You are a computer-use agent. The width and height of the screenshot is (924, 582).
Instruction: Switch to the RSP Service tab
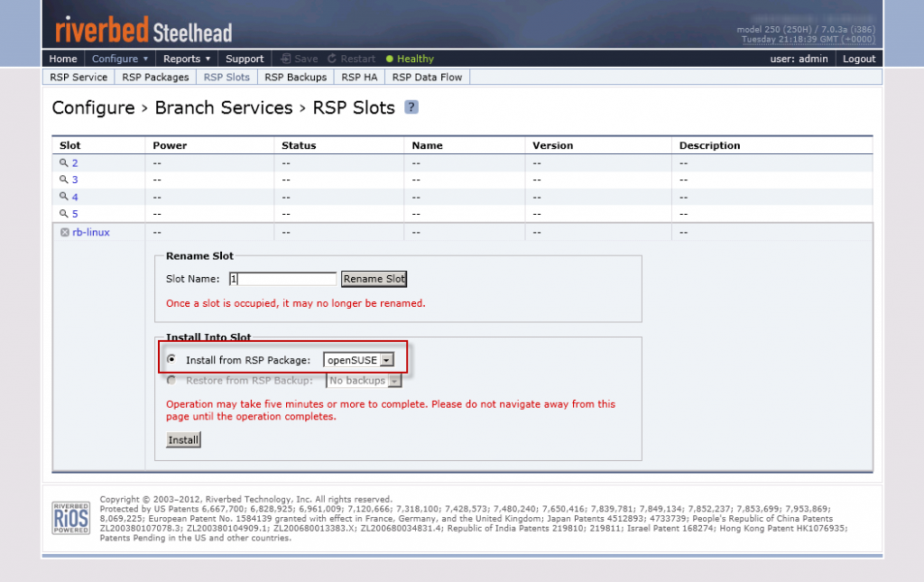79,78
